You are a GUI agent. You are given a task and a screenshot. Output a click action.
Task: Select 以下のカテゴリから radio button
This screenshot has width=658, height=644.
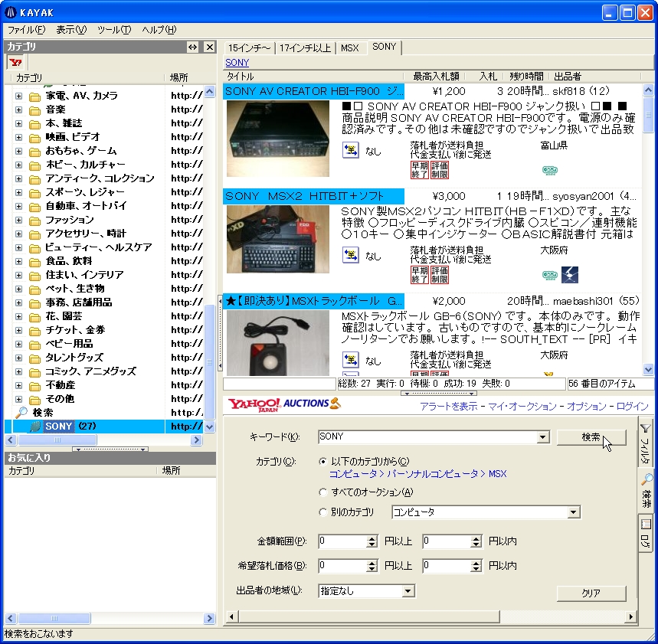[322, 462]
